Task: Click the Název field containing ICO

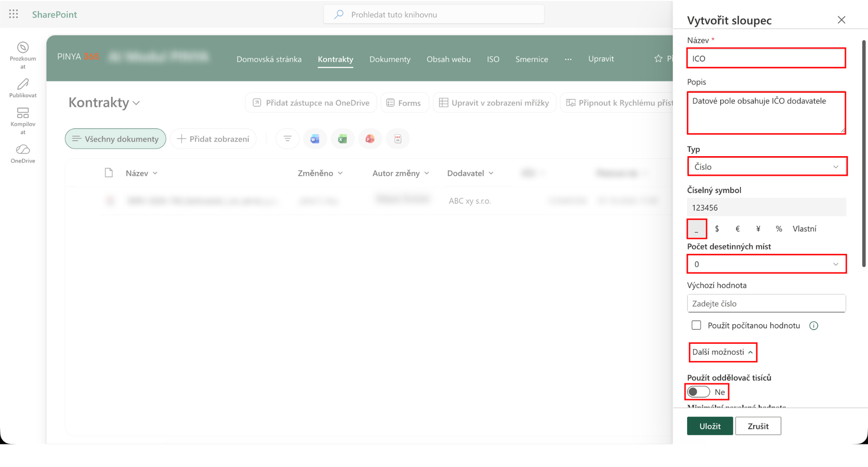Action: [x=766, y=58]
